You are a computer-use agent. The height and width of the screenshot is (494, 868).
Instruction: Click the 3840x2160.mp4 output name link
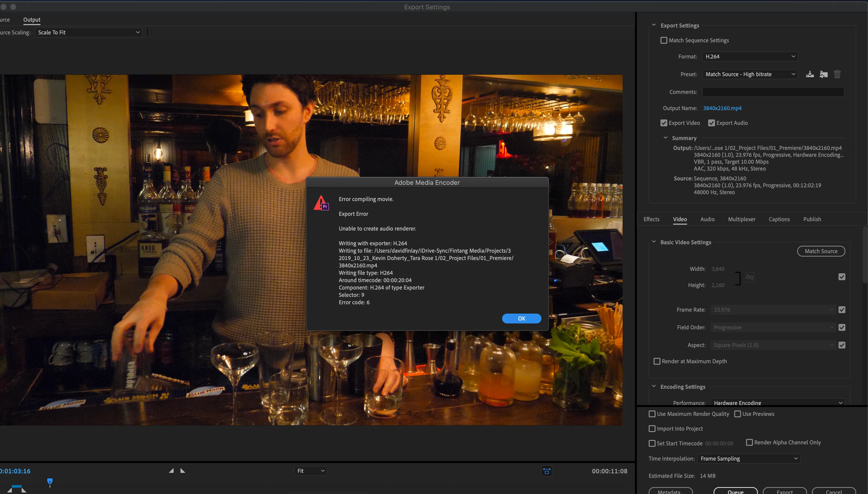(x=722, y=108)
